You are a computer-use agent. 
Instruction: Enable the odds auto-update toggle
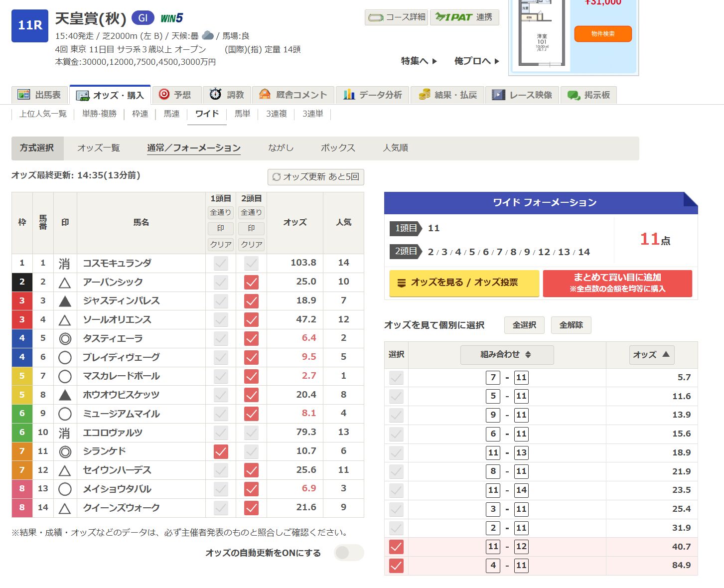(x=349, y=553)
